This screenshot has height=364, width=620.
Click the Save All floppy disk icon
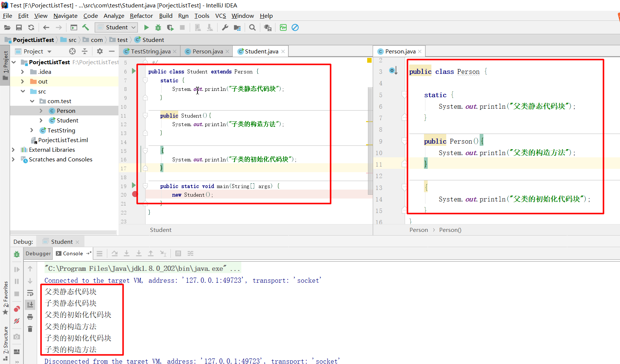tap(19, 27)
